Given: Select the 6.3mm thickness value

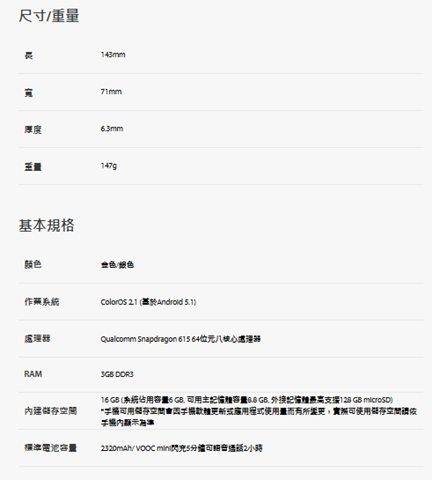Looking at the screenshot, I should pos(112,129).
